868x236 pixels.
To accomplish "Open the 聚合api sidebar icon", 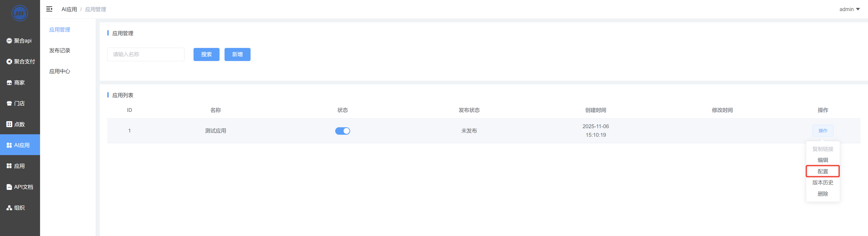I will tap(9, 41).
